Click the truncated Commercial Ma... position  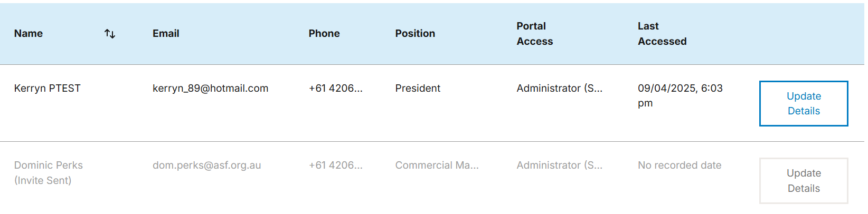(x=437, y=165)
